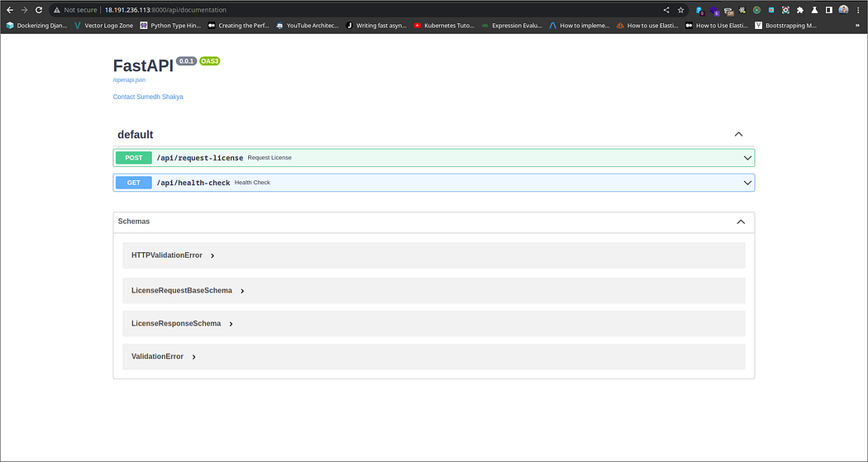Open the extension showing Off badge
868x462 pixels.
(728, 10)
